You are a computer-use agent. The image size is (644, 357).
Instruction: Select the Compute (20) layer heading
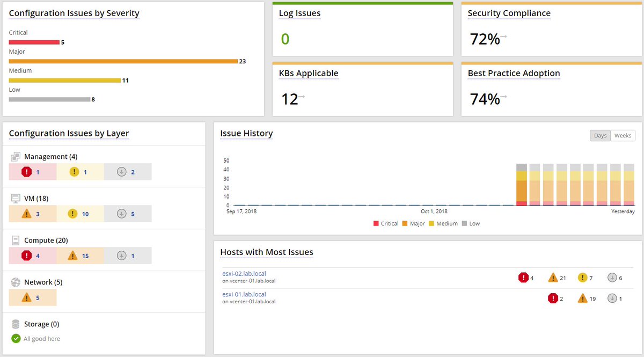pyautogui.click(x=46, y=241)
